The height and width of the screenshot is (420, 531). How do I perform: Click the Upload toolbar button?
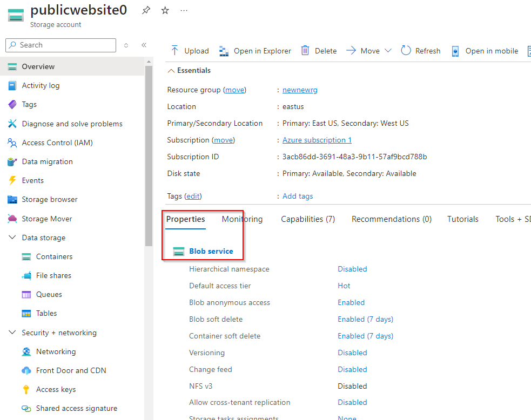(190, 51)
